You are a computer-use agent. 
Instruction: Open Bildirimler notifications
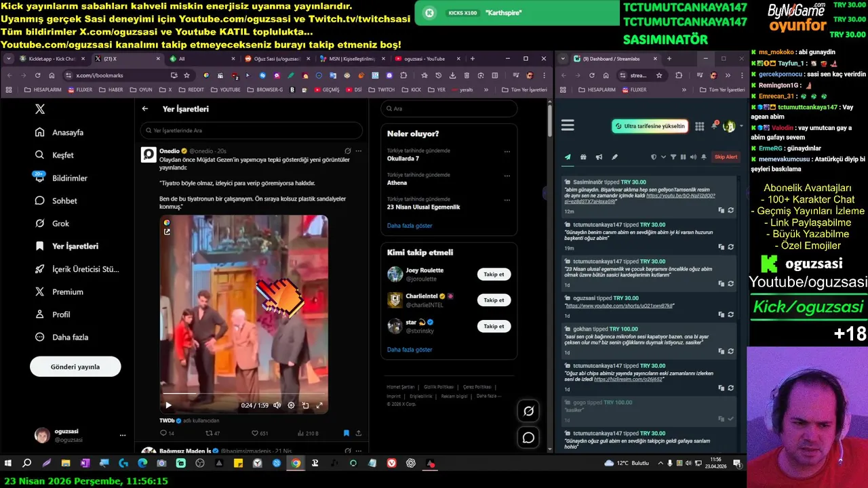pyautogui.click(x=61, y=178)
